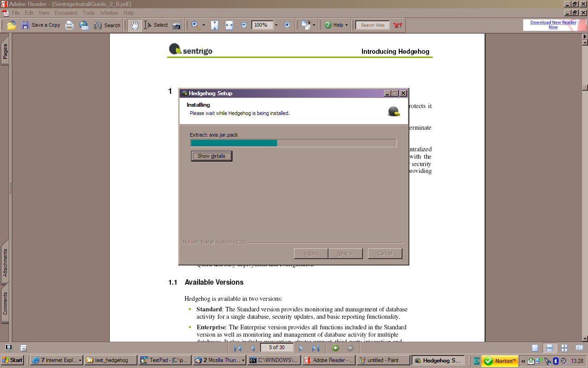Screen dimensions: 588x368
Task: Click the Open file folder icon
Action: point(11,25)
